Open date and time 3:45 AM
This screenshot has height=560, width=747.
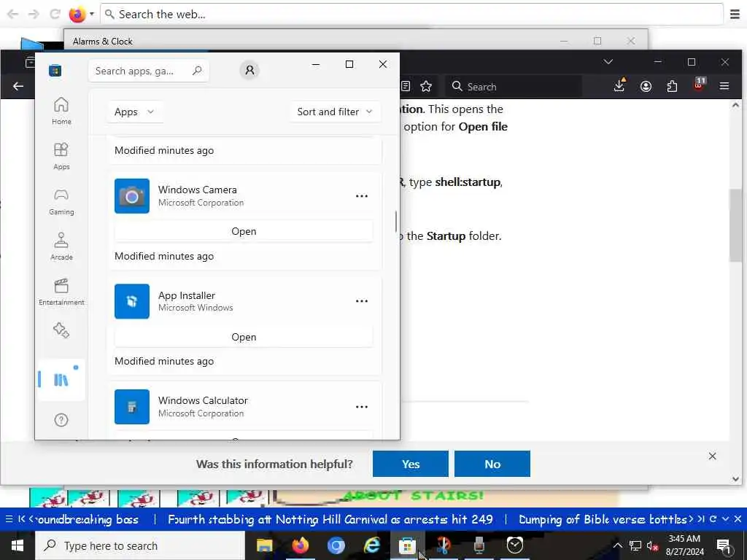[684, 545]
